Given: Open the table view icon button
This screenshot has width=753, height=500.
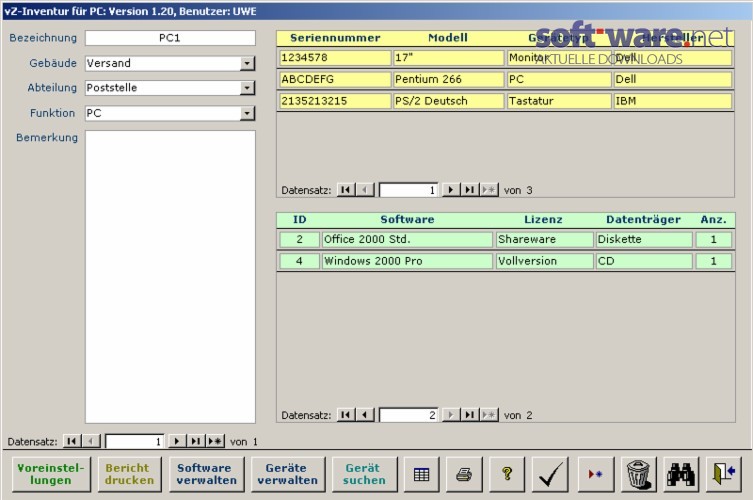Looking at the screenshot, I should (x=421, y=475).
